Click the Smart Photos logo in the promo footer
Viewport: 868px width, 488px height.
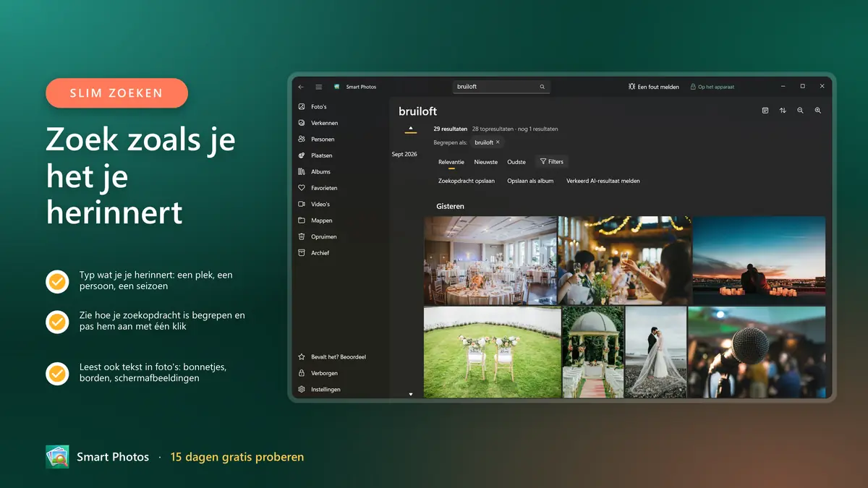click(57, 457)
